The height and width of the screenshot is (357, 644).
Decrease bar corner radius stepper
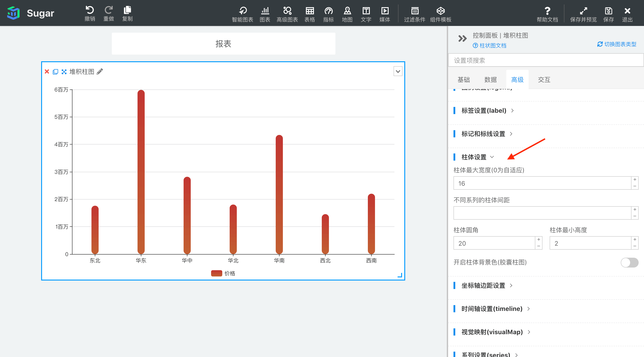[538, 246]
